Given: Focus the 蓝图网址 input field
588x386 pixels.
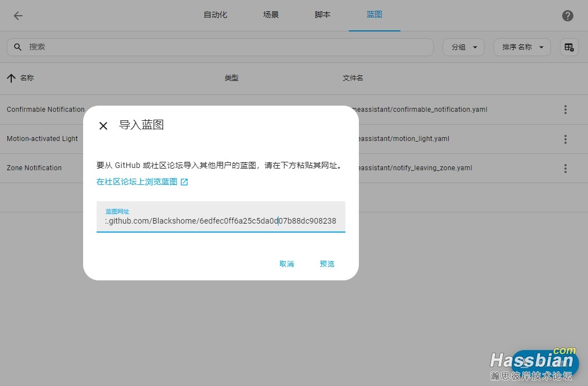Looking at the screenshot, I should pos(221,217).
